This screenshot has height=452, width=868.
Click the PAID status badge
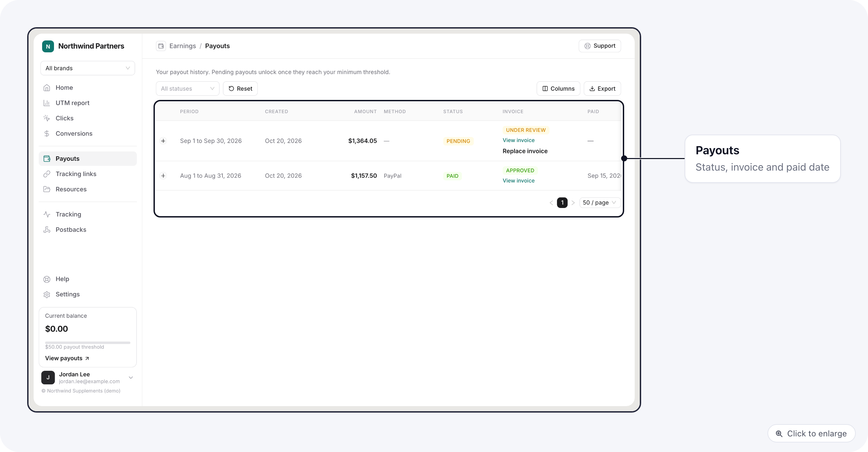[x=453, y=176]
